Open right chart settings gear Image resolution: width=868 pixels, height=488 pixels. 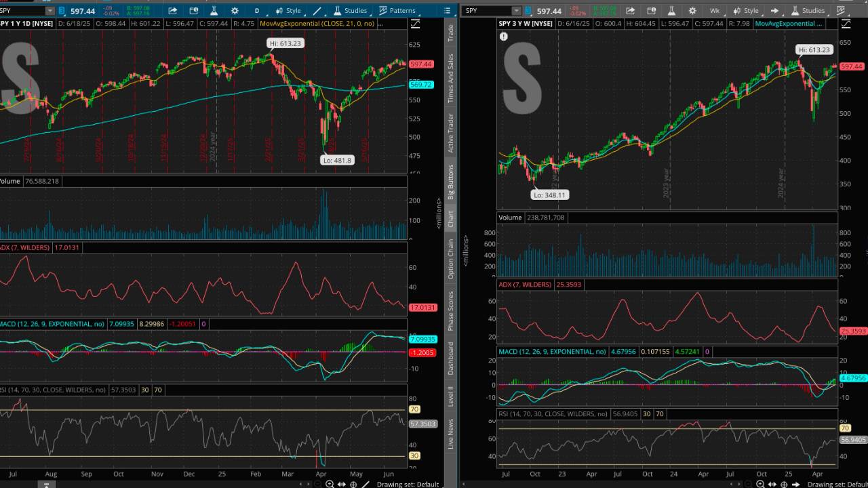pyautogui.click(x=692, y=11)
